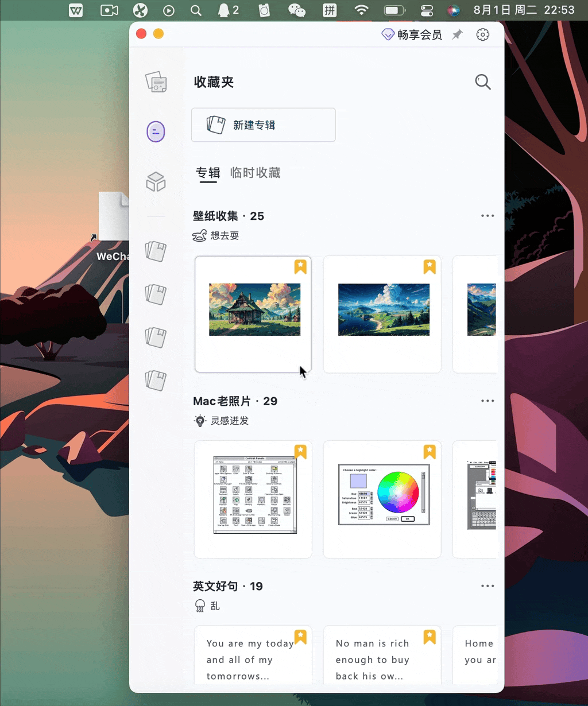Open the more menu for 壁纸收集
Image resolution: width=588 pixels, height=706 pixels.
click(488, 216)
